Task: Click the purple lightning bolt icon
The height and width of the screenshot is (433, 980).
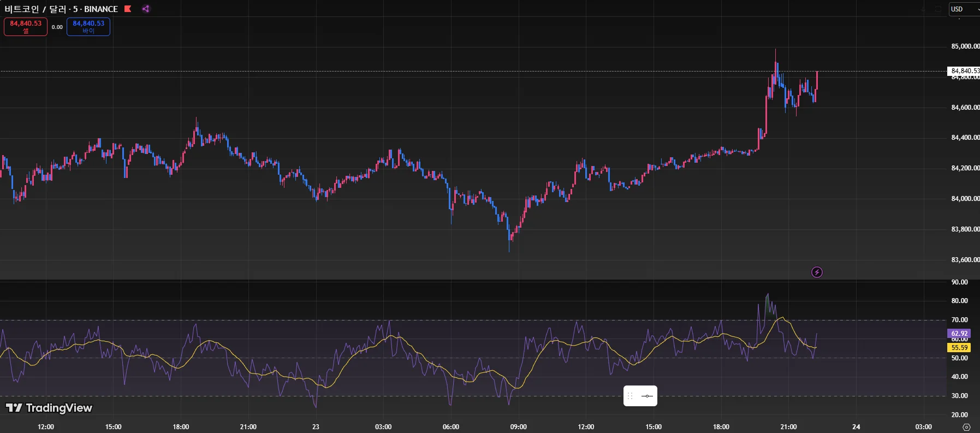Action: click(x=817, y=272)
